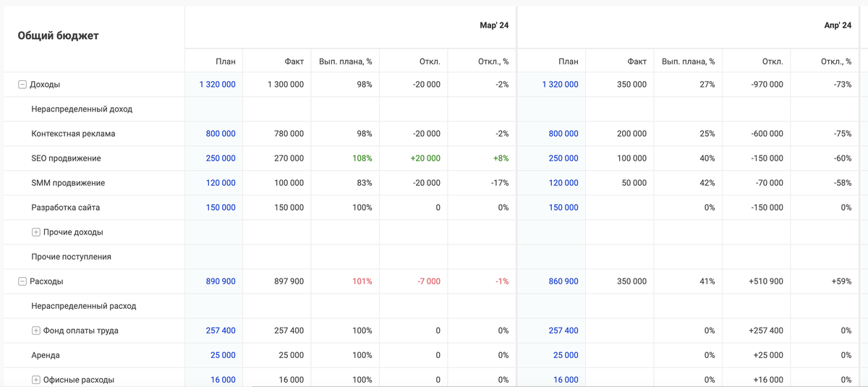Click April plan 860 900 for Расходы
This screenshot has height=387, width=868.
[x=563, y=281]
